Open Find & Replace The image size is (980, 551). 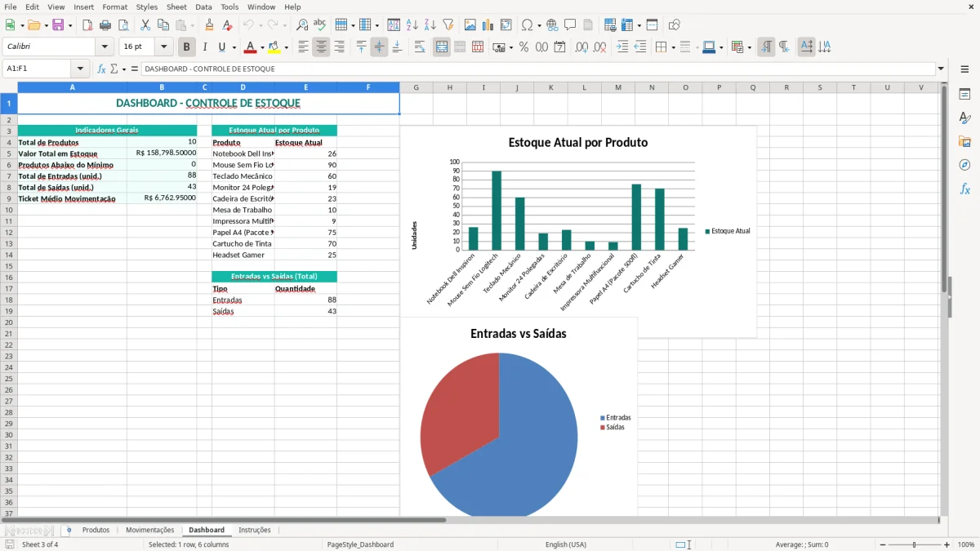pyautogui.click(x=302, y=24)
